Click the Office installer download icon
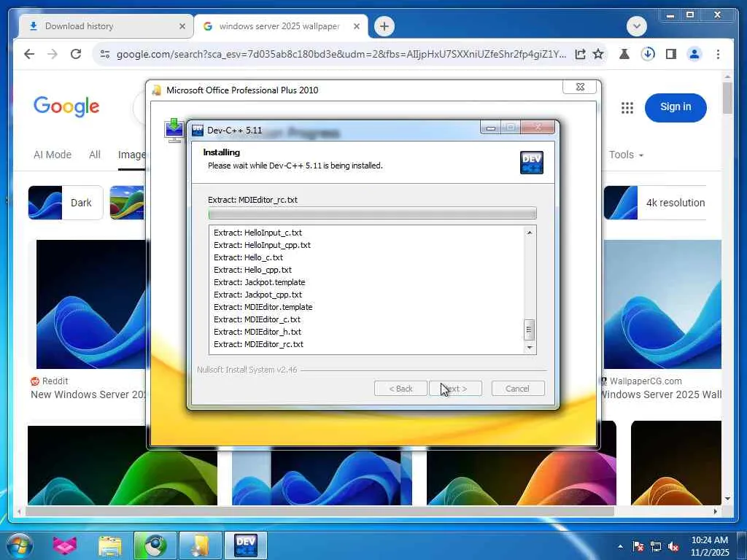The height and width of the screenshot is (560, 747). click(x=174, y=130)
